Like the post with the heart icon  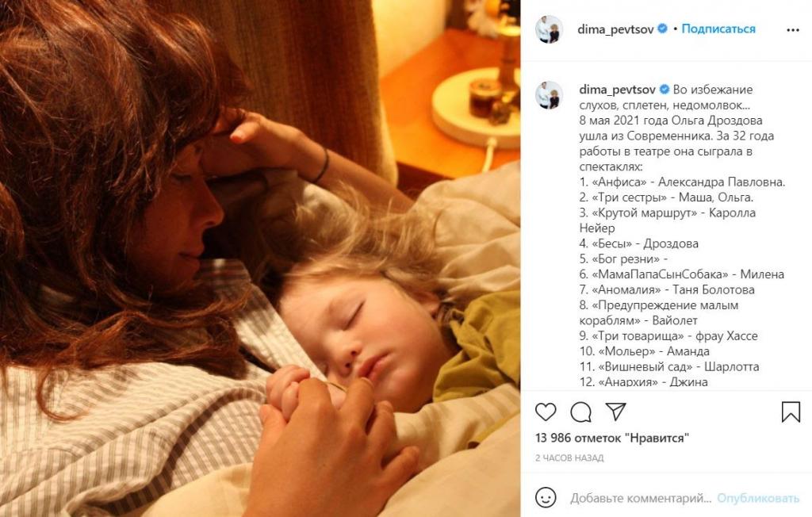coord(546,412)
